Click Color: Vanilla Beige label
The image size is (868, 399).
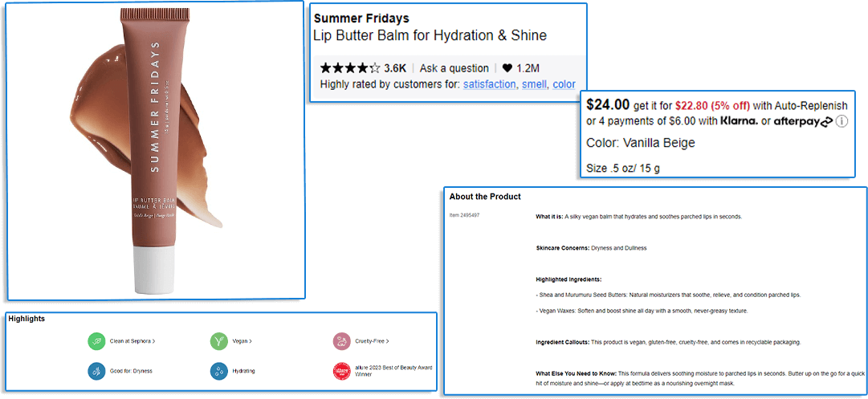coord(641,143)
